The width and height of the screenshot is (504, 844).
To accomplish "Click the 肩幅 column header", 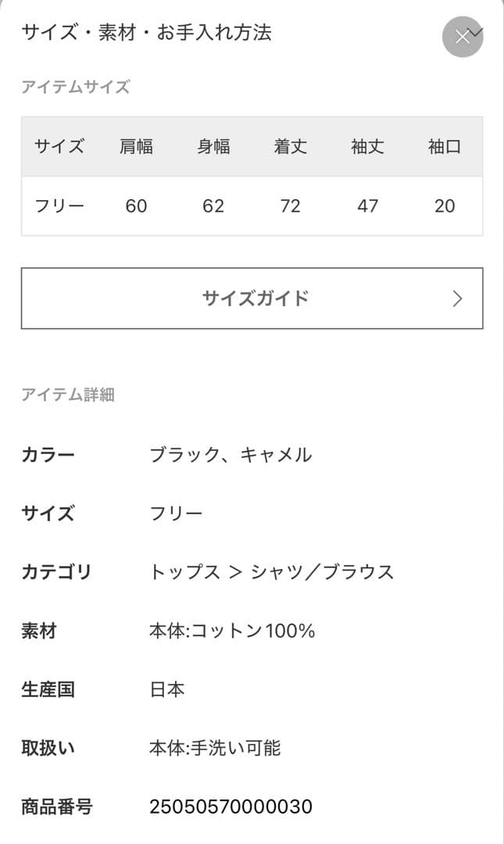I will (x=136, y=146).
